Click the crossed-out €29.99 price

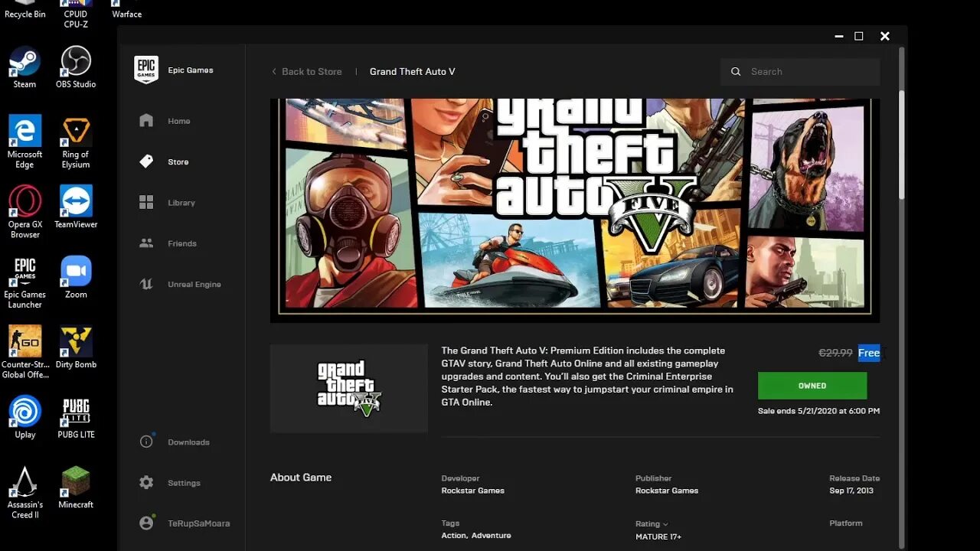point(835,353)
